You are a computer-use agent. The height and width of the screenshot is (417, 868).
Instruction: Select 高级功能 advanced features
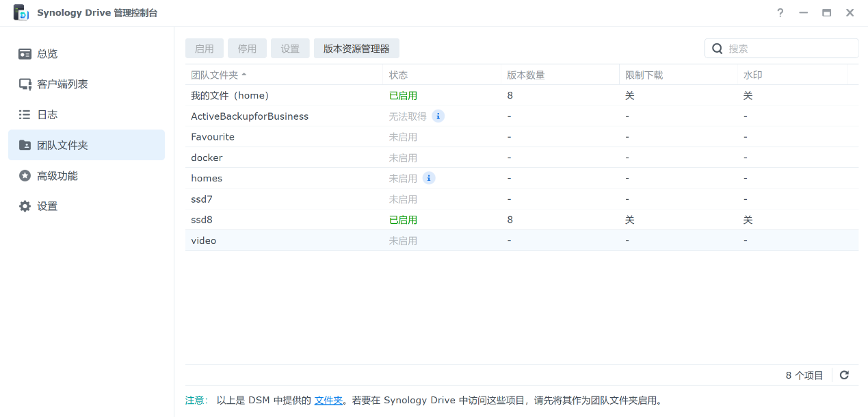[57, 176]
